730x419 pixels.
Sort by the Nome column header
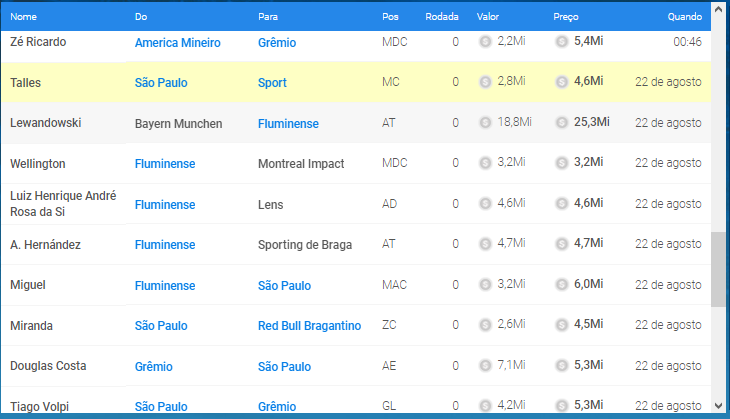(x=23, y=17)
